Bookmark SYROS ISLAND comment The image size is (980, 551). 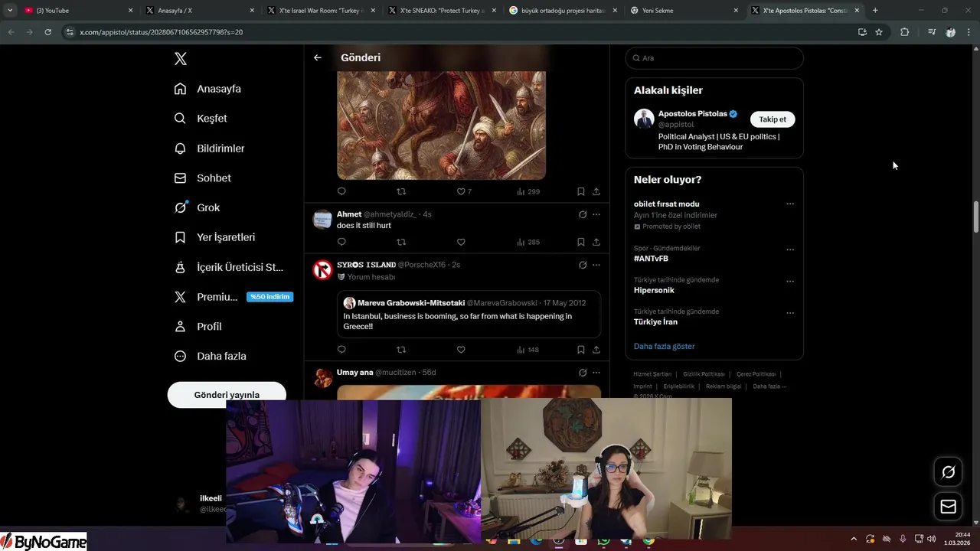[x=581, y=350]
